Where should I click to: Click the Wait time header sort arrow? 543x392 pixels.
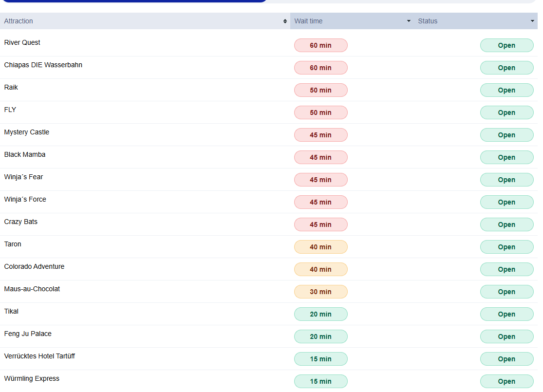tap(409, 21)
